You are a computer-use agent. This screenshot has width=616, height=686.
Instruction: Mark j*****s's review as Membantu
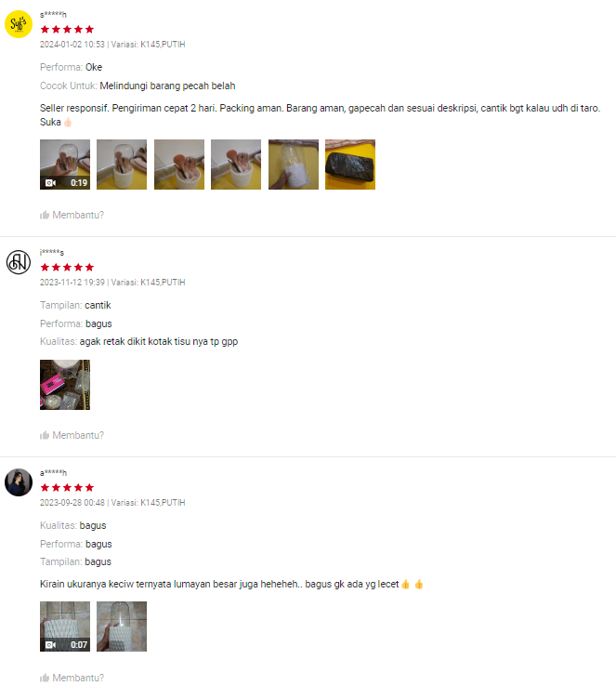click(72, 435)
